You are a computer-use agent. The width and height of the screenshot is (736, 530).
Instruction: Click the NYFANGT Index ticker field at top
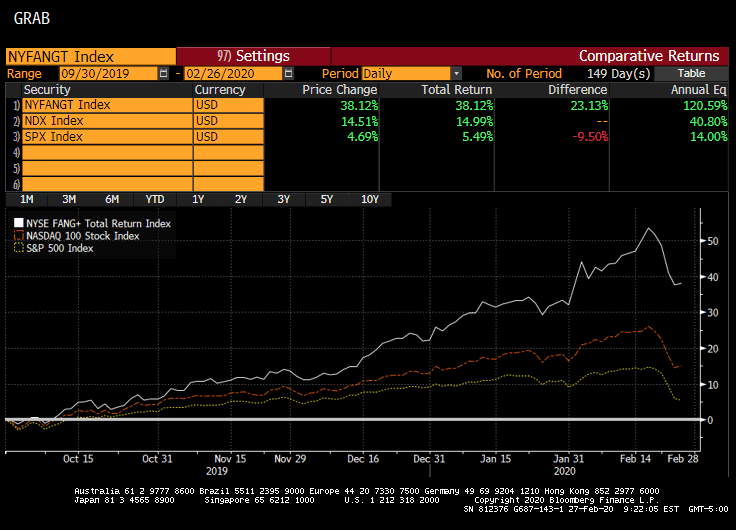[x=90, y=56]
